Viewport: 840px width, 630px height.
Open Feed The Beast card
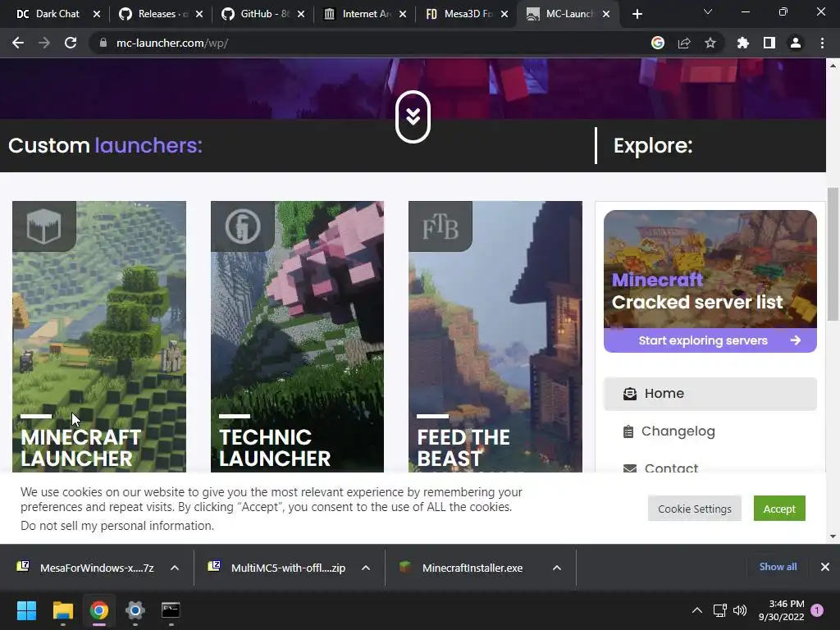click(495, 336)
